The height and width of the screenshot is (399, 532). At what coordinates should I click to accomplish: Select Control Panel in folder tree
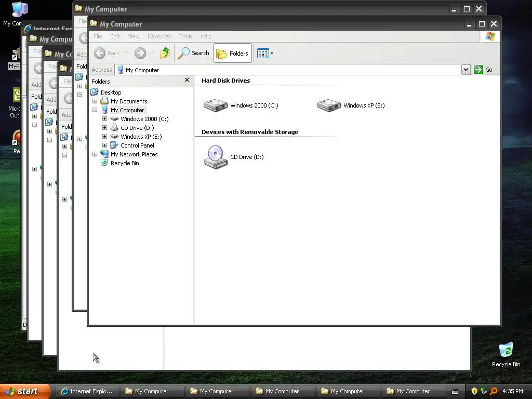click(137, 145)
